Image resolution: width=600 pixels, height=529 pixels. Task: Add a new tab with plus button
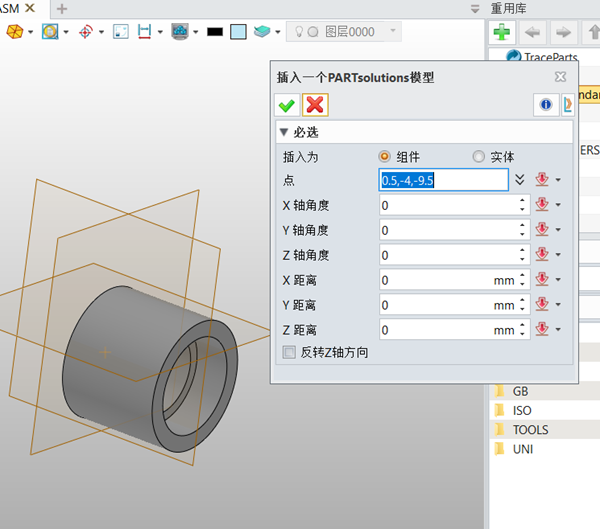(x=62, y=8)
